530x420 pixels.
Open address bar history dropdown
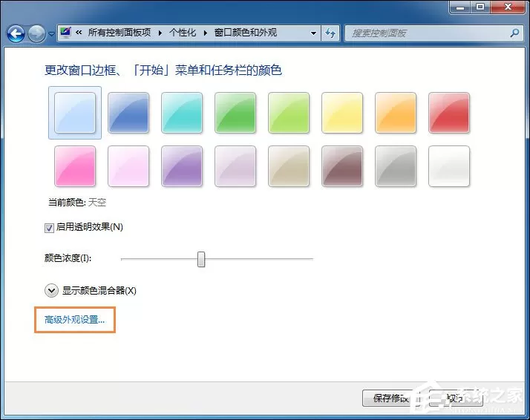pos(313,33)
